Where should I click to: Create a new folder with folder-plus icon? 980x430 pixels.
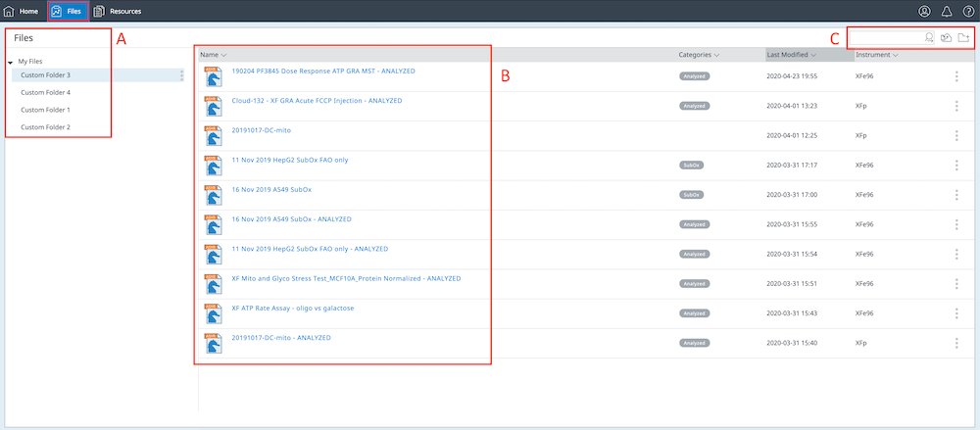(963, 38)
